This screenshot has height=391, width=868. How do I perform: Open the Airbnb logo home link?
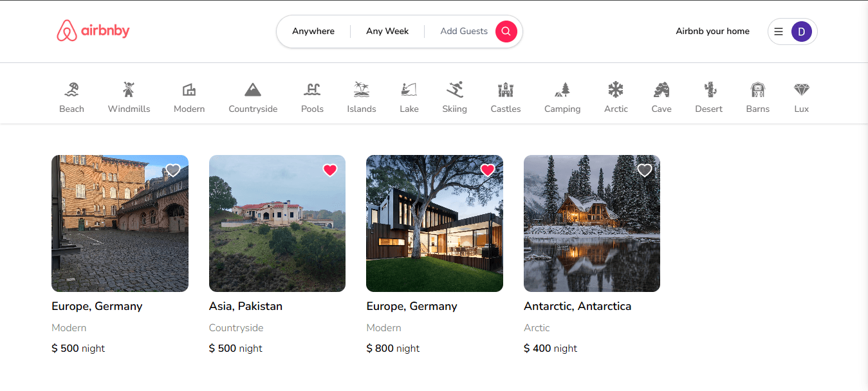click(93, 31)
